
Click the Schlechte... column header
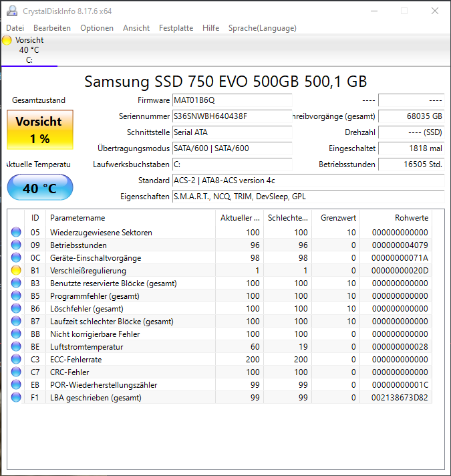287,218
